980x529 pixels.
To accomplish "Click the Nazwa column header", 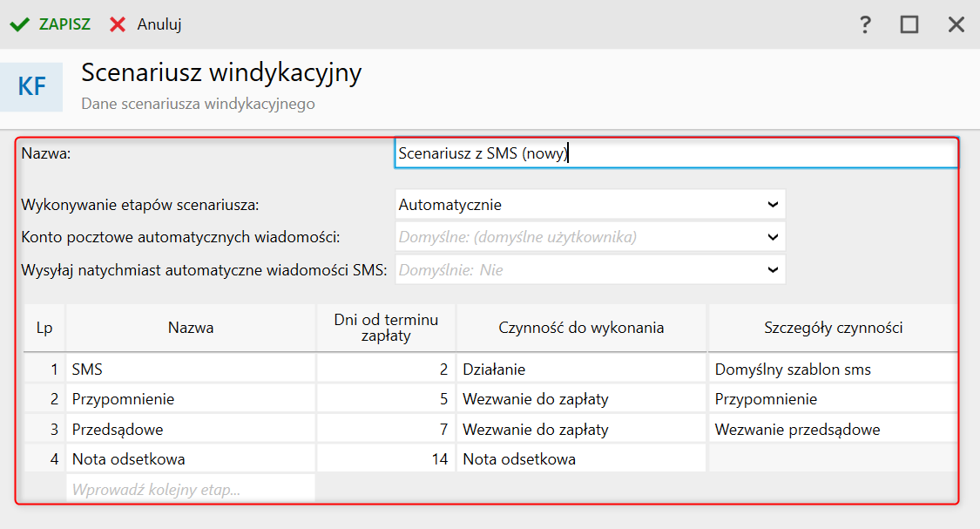I will 191,328.
